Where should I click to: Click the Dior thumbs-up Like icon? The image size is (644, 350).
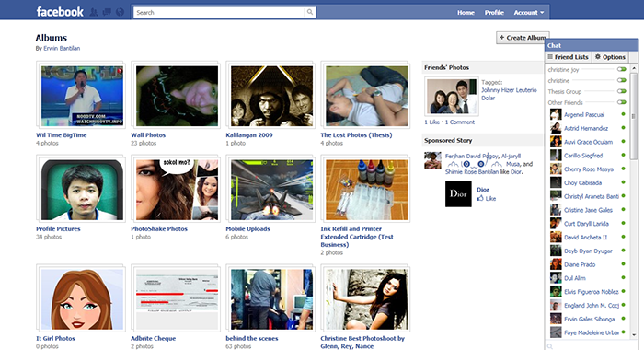479,198
